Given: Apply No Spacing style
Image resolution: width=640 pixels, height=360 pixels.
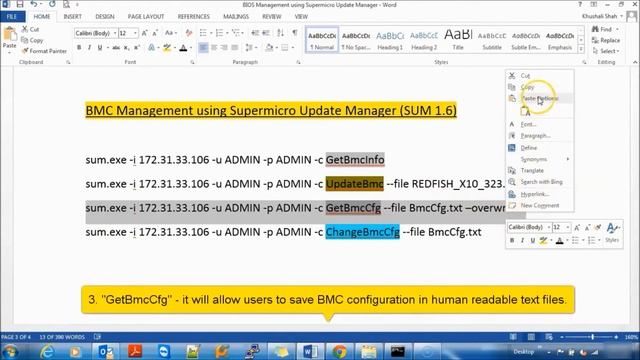Looking at the screenshot, I should [356, 40].
